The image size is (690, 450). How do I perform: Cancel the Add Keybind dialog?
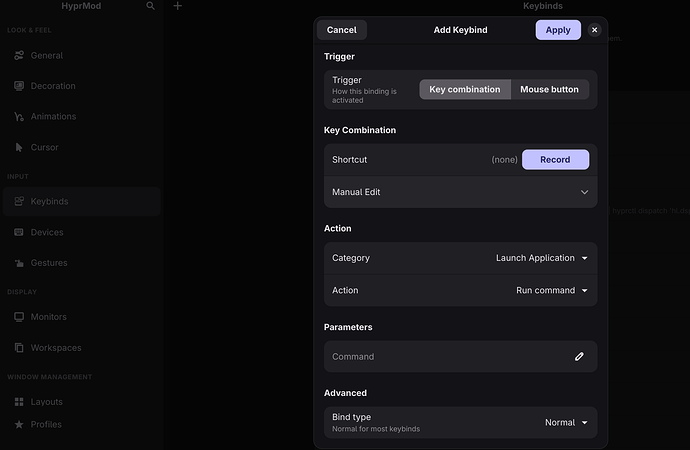(341, 30)
